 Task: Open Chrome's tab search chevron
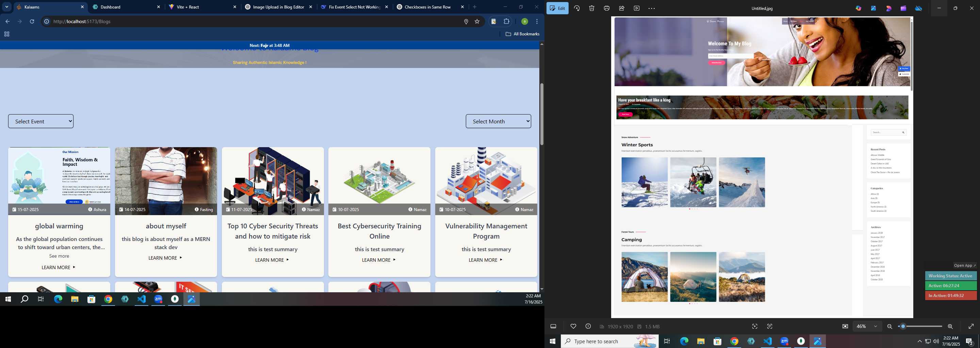(x=6, y=7)
